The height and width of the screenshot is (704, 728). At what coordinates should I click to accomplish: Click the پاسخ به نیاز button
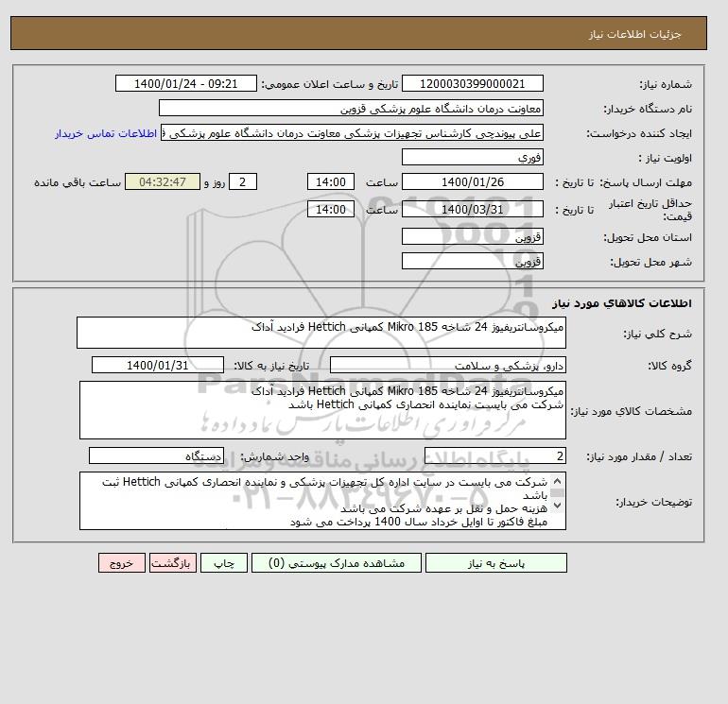pos(495,563)
